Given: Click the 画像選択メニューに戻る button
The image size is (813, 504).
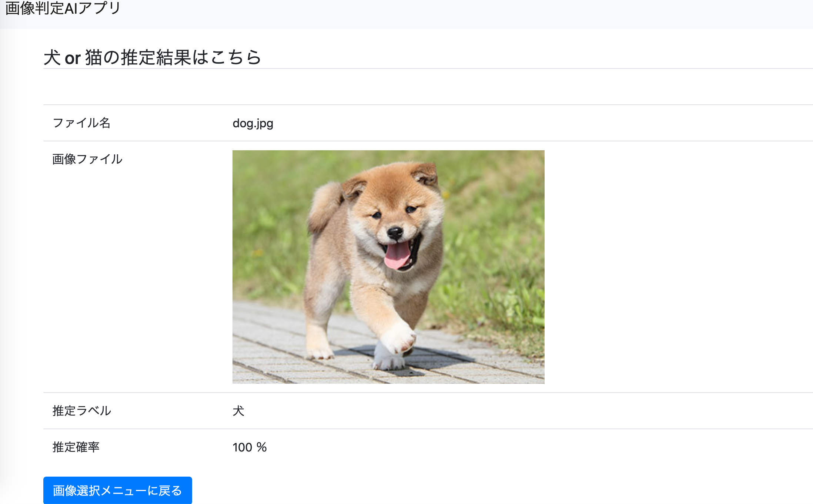Looking at the screenshot, I should pyautogui.click(x=117, y=490).
